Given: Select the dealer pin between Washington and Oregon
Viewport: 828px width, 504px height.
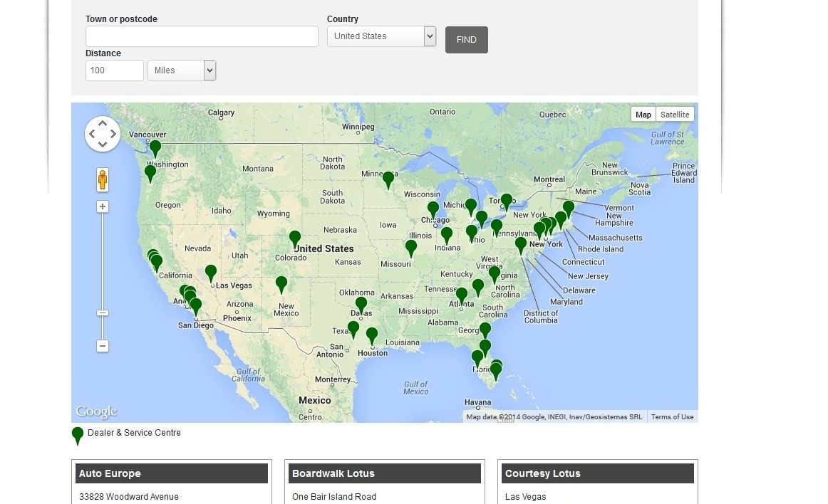Looking at the screenshot, I should 150,174.
